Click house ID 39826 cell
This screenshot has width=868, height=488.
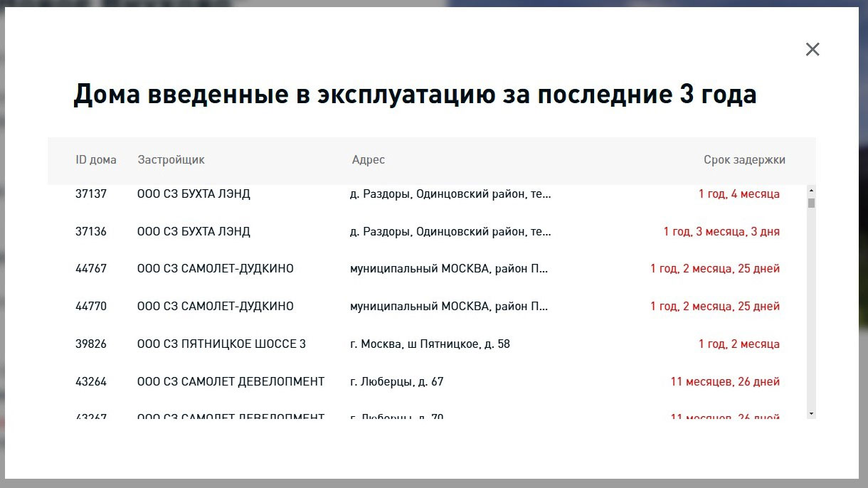[91, 344]
